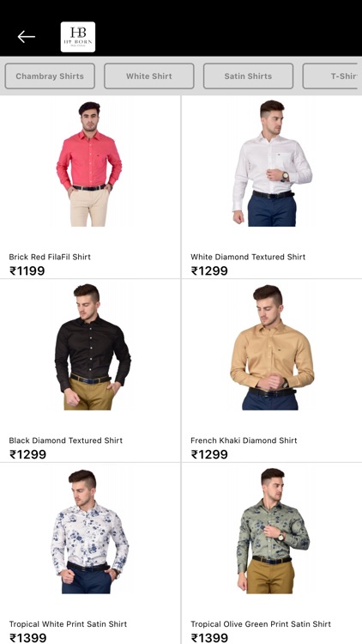Tap the back arrow icon
The image size is (362, 644).
pos(27,37)
